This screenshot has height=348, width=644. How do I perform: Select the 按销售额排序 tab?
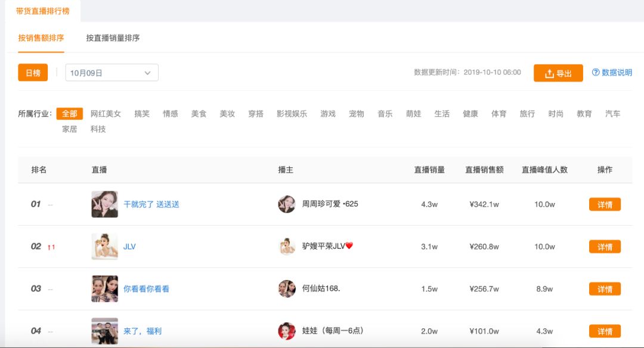click(x=41, y=38)
